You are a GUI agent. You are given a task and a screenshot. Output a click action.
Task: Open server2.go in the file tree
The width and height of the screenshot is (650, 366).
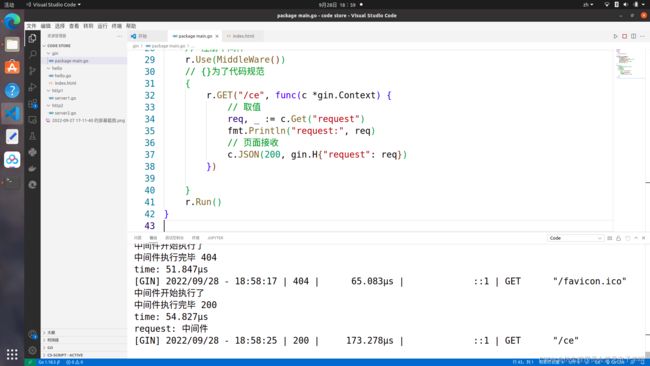[x=84, y=113]
